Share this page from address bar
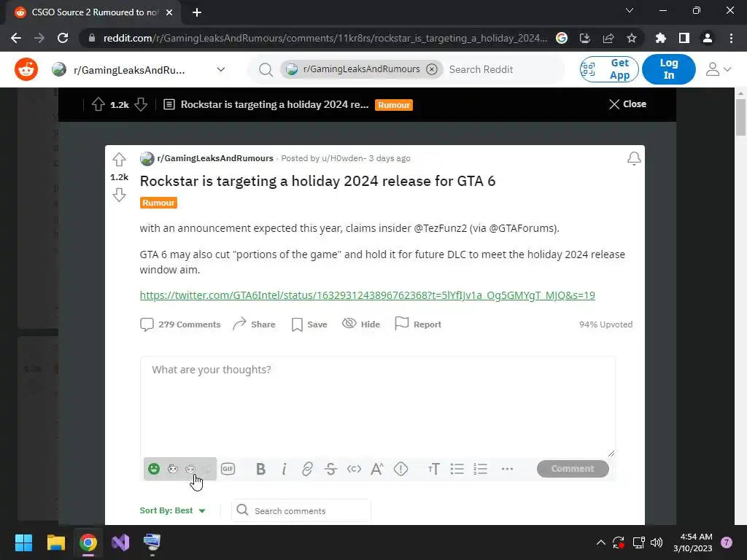Image resolution: width=747 pixels, height=560 pixels. click(608, 38)
